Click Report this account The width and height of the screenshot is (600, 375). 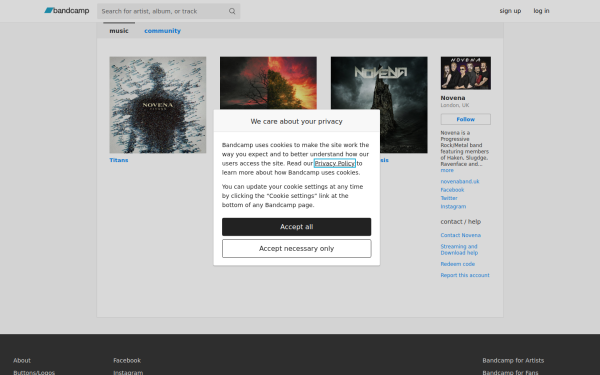[465, 275]
